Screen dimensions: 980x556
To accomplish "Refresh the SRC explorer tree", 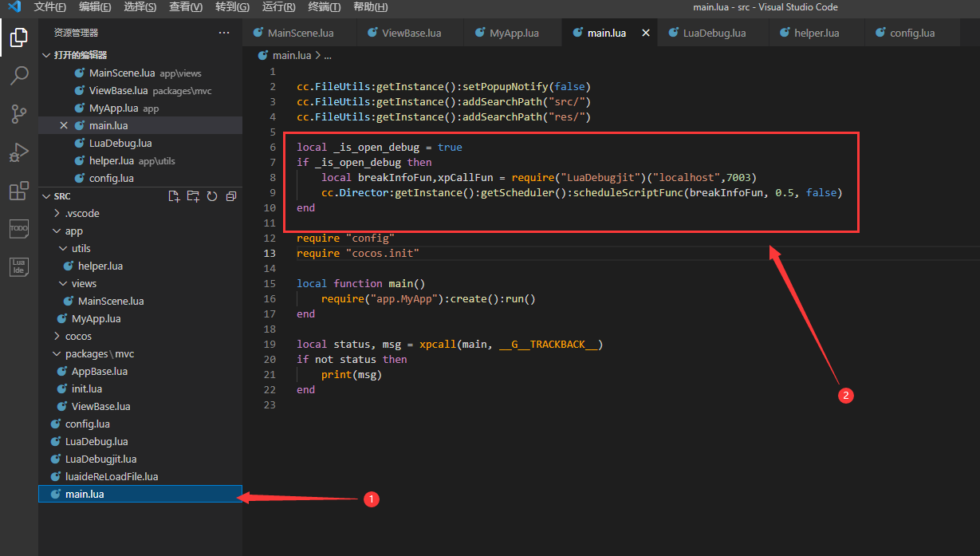I will coord(212,196).
